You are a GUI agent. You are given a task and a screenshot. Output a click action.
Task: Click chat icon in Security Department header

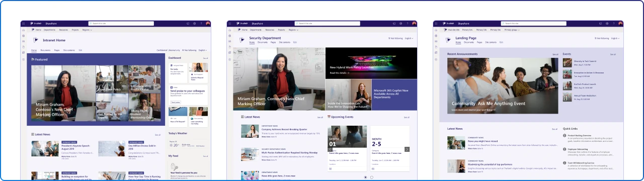coord(394,23)
